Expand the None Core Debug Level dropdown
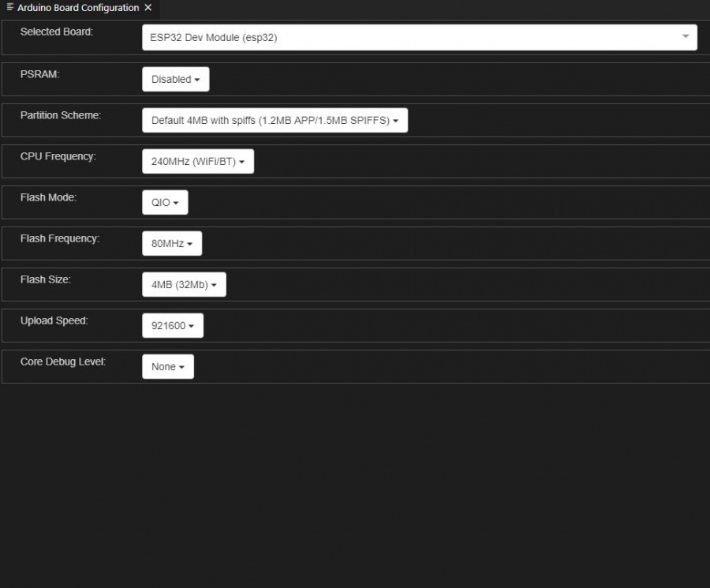710x588 pixels. coord(167,366)
